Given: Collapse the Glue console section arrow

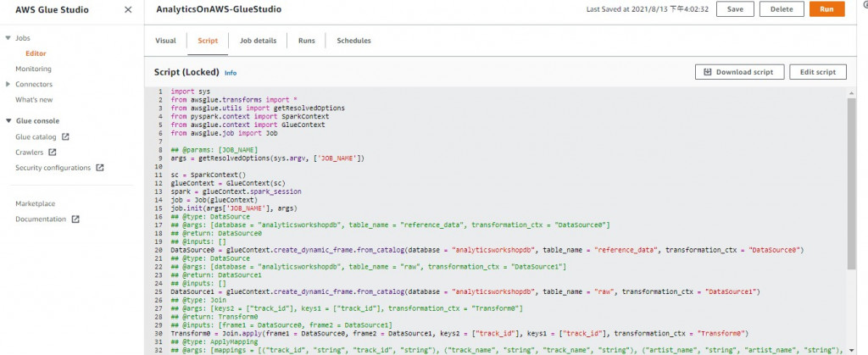Looking at the screenshot, I should tap(8, 120).
